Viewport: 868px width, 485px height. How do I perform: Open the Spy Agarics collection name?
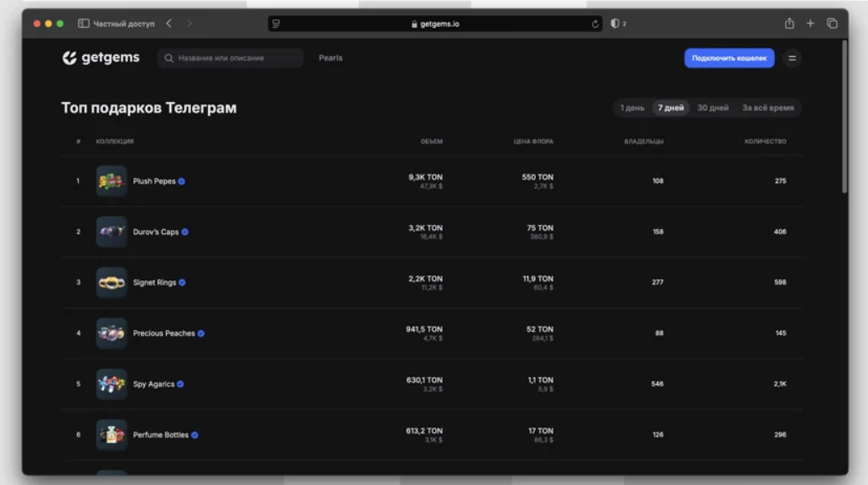click(153, 383)
